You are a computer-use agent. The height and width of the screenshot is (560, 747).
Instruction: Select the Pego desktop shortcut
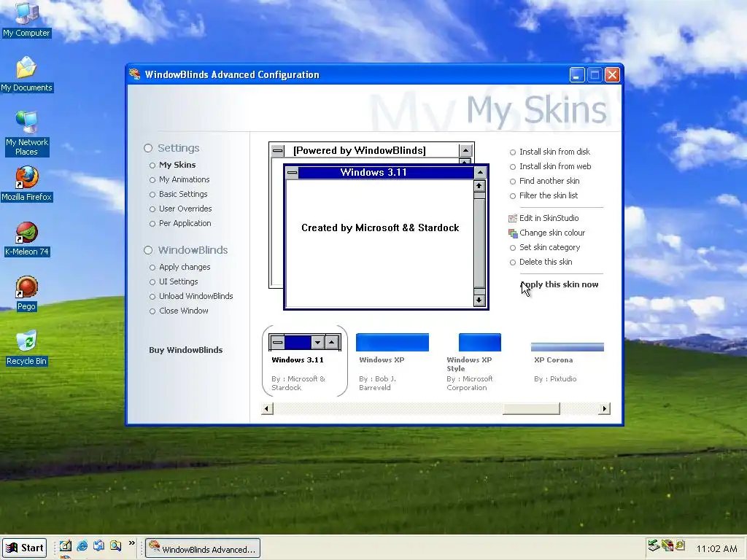26,293
